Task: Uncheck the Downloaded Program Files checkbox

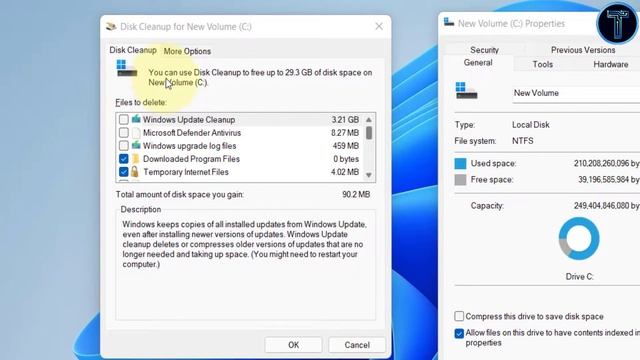Action: click(x=124, y=159)
